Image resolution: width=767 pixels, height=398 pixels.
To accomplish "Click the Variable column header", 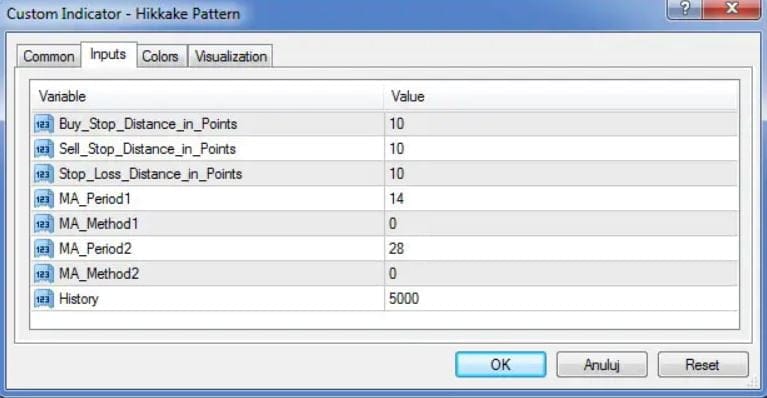I will coord(207,96).
